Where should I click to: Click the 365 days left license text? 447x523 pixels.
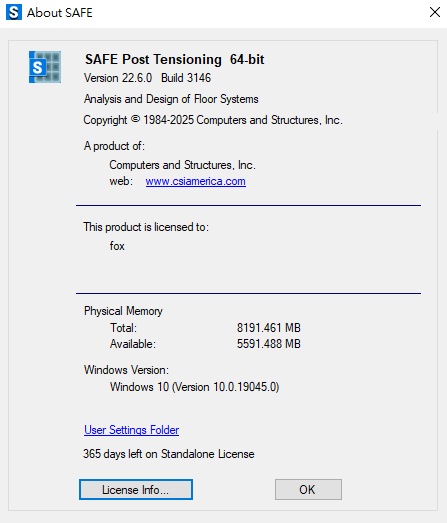pos(169,454)
